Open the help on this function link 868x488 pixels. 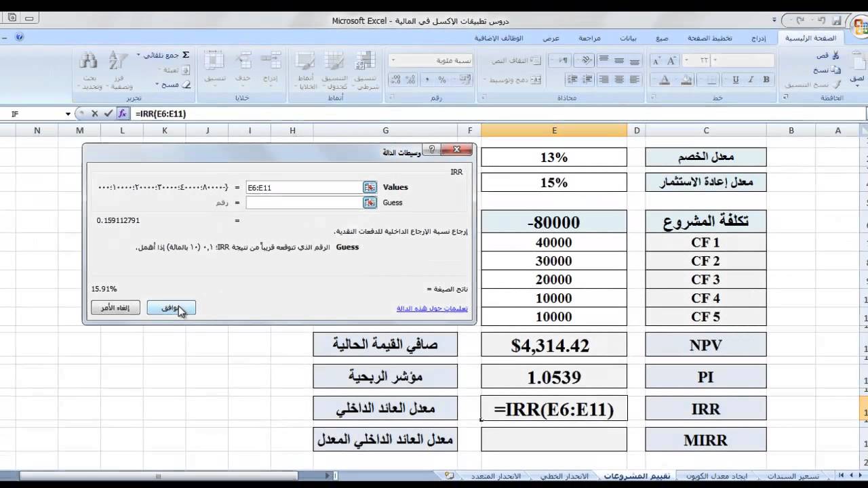coord(432,308)
